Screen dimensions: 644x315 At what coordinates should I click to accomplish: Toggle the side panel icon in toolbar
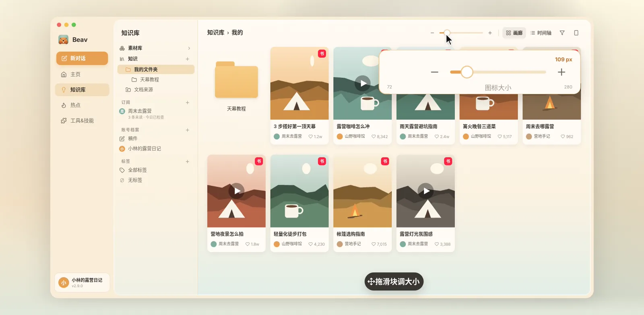tap(576, 33)
